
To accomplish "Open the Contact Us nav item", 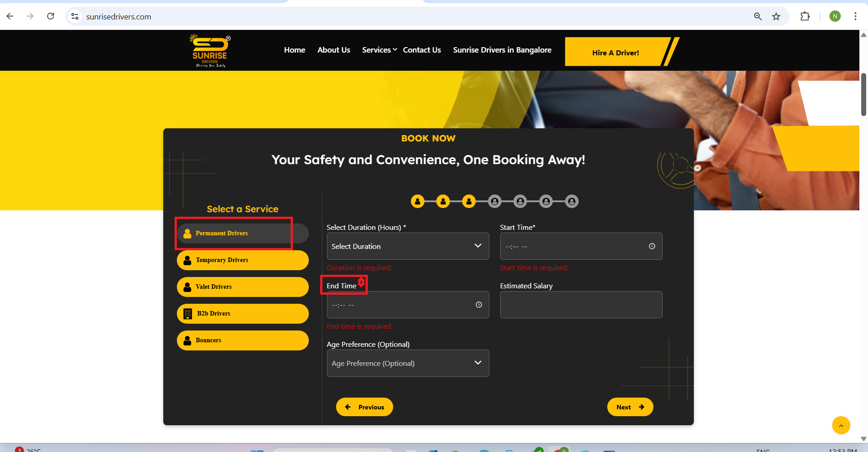I will pyautogui.click(x=422, y=50).
